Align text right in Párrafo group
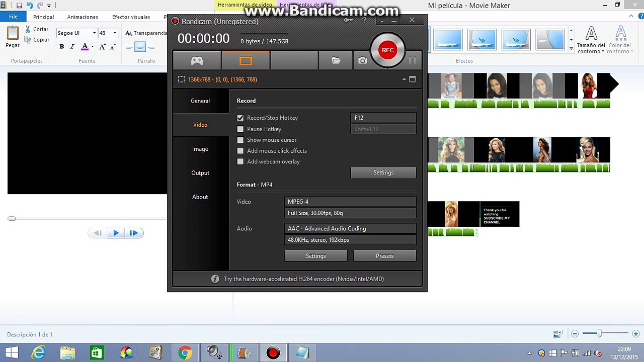 (x=151, y=47)
